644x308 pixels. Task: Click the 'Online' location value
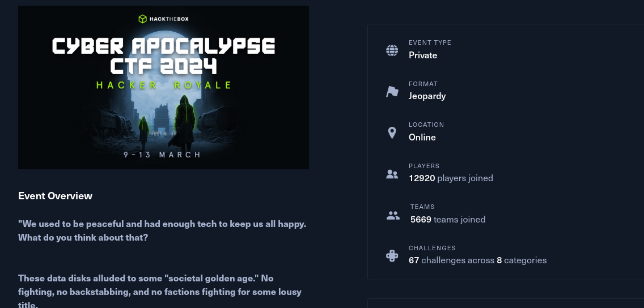(x=422, y=138)
